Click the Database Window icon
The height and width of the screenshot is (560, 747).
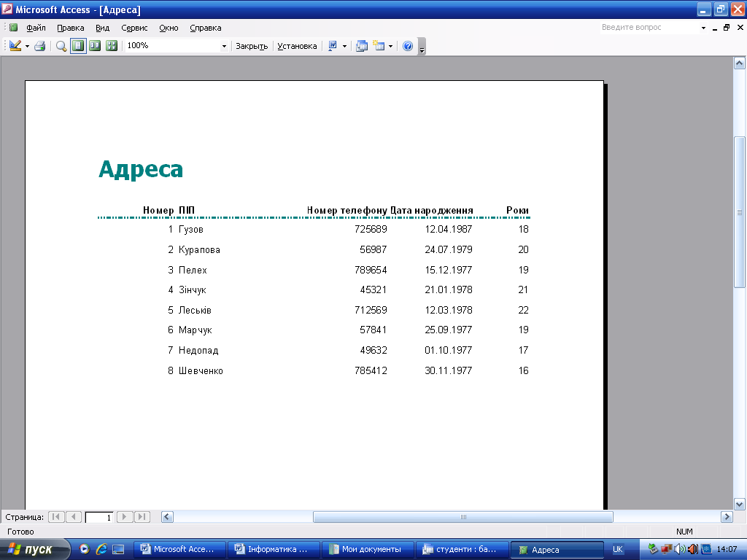pos(362,46)
